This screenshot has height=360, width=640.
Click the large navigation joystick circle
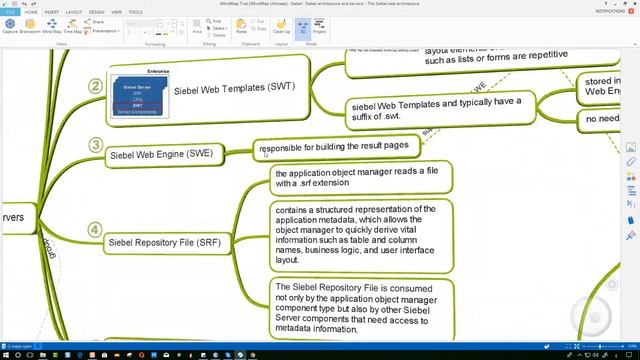tap(591, 316)
